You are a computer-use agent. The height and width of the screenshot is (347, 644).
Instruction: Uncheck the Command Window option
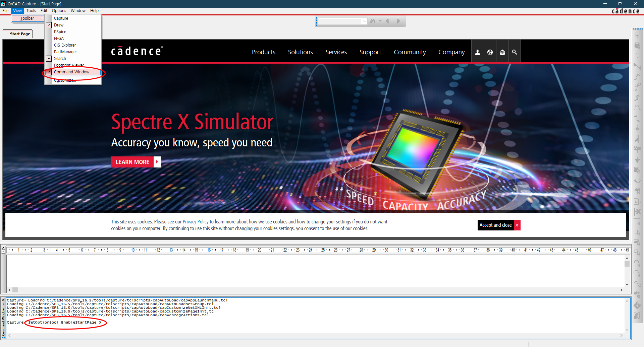click(x=73, y=72)
